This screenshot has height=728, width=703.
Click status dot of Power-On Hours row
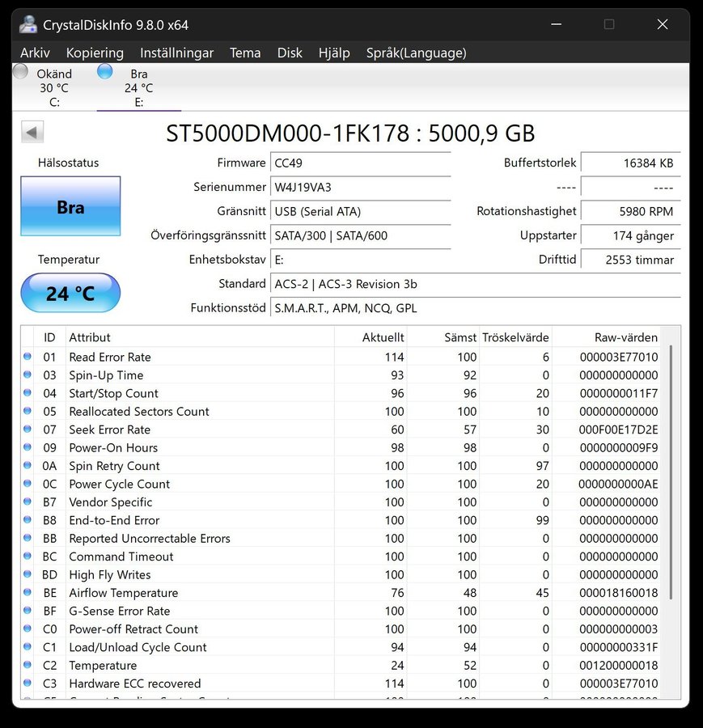coord(28,447)
